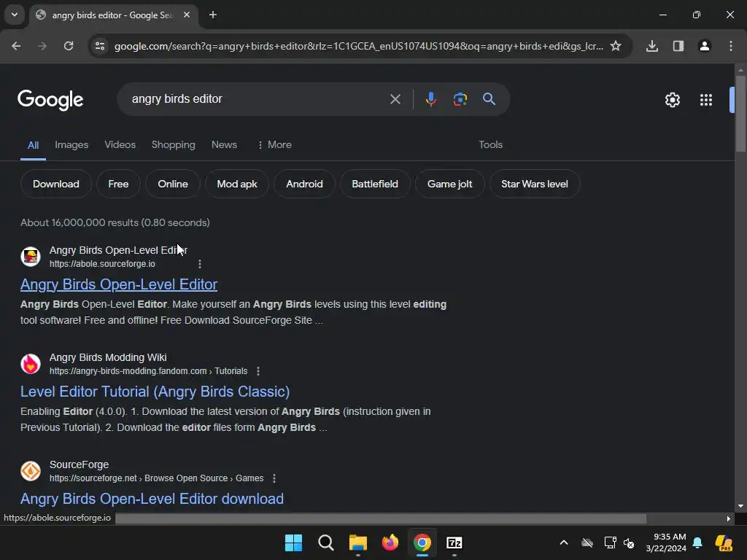This screenshot has width=747, height=560.
Task: Clear the search box with X
Action: 395,99
